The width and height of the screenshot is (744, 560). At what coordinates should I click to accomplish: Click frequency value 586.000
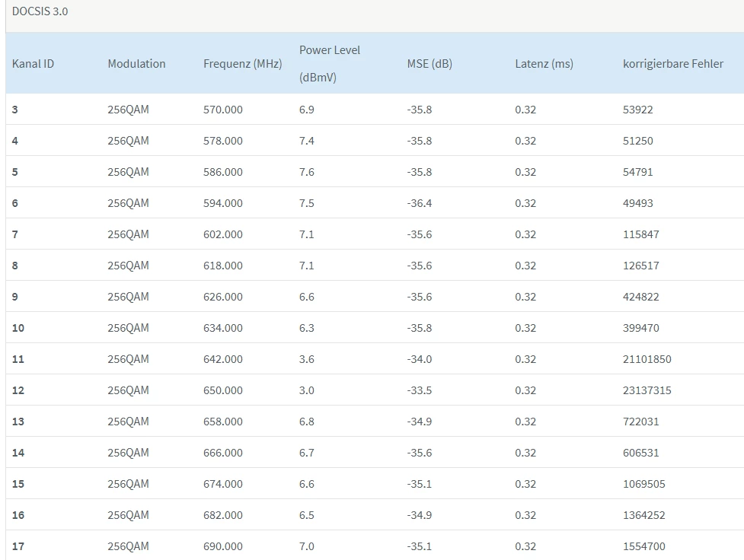223,172
